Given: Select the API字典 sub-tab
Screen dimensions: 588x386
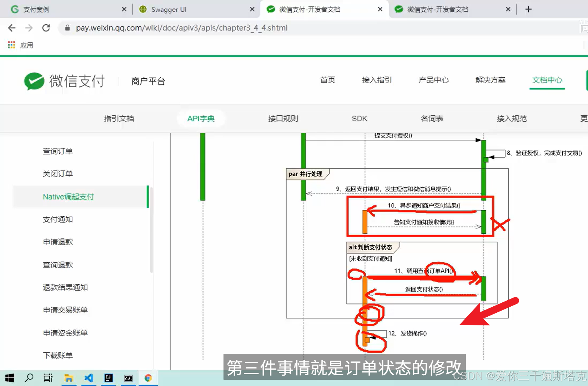Looking at the screenshot, I should (x=201, y=119).
